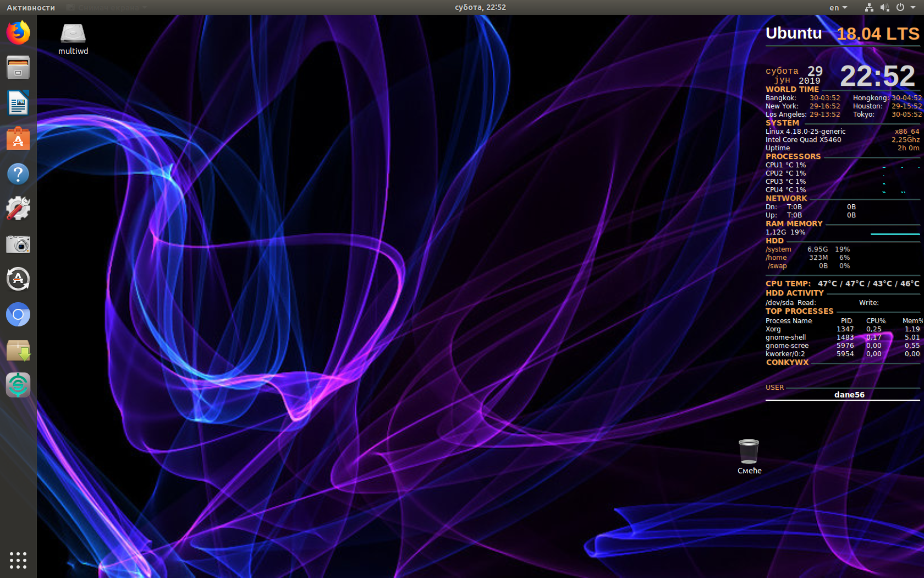The width and height of the screenshot is (924, 578).
Task: Open the Активности overview
Action: click(x=31, y=8)
